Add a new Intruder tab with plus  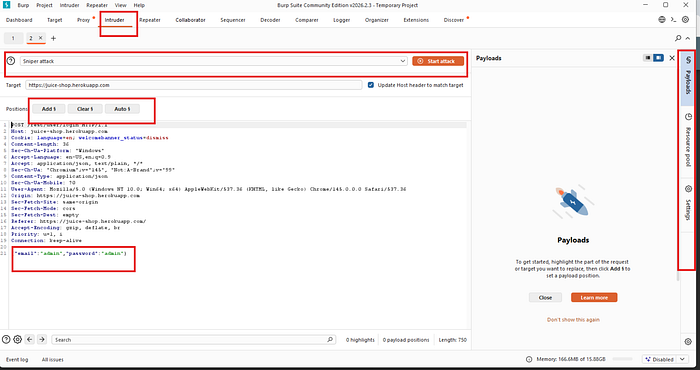point(54,38)
